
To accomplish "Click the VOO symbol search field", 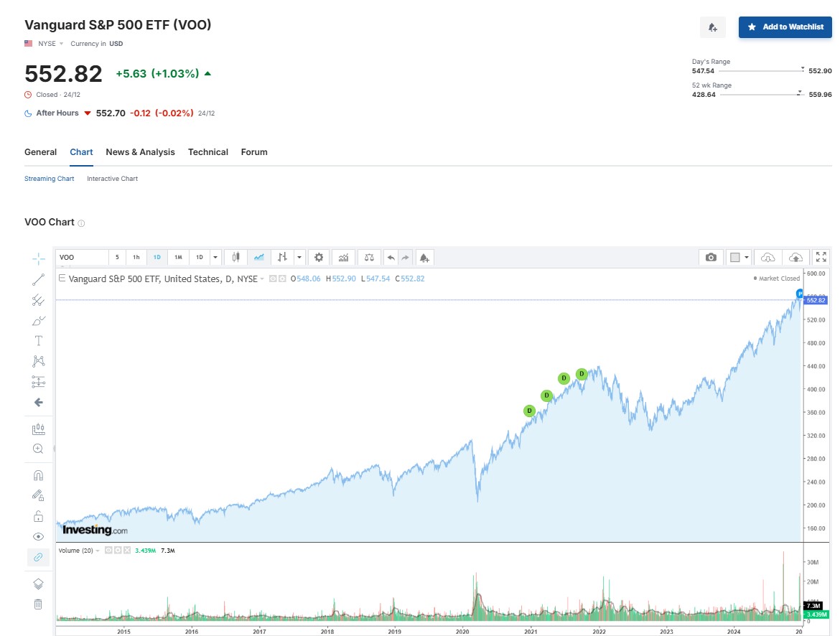I will 82,257.
